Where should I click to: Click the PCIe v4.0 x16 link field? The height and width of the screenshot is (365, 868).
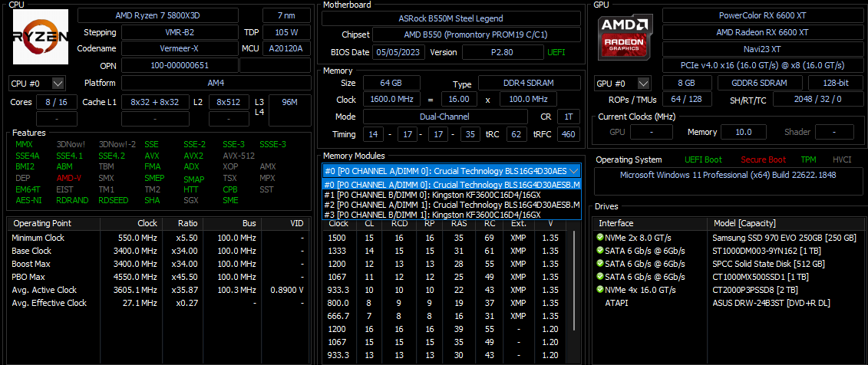click(763, 65)
